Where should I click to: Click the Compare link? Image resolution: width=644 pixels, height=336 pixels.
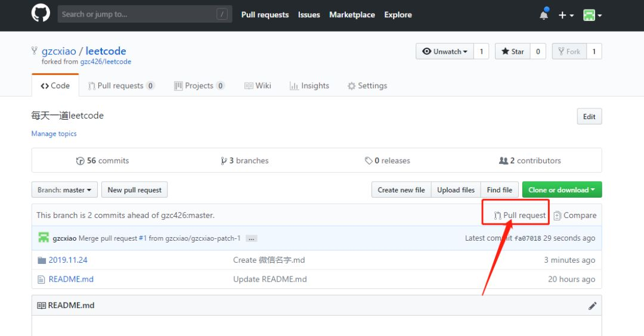[575, 216]
